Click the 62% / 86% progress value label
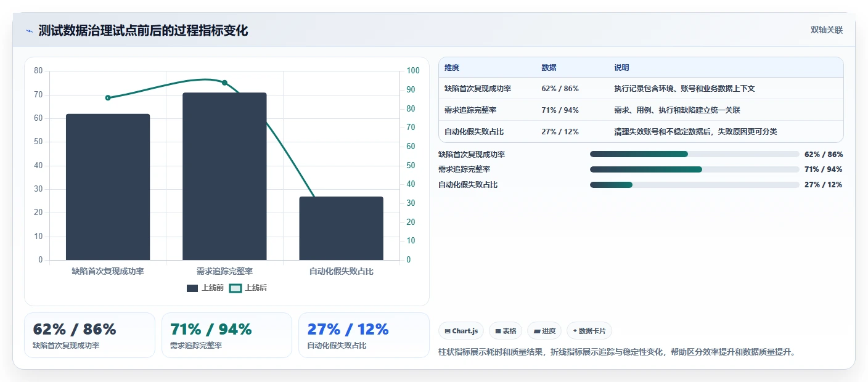The width and height of the screenshot is (868, 382). pyautogui.click(x=824, y=155)
